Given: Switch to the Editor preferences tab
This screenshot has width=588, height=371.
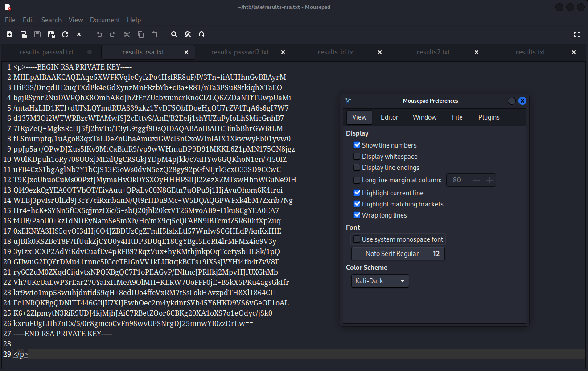Looking at the screenshot, I should (x=389, y=117).
